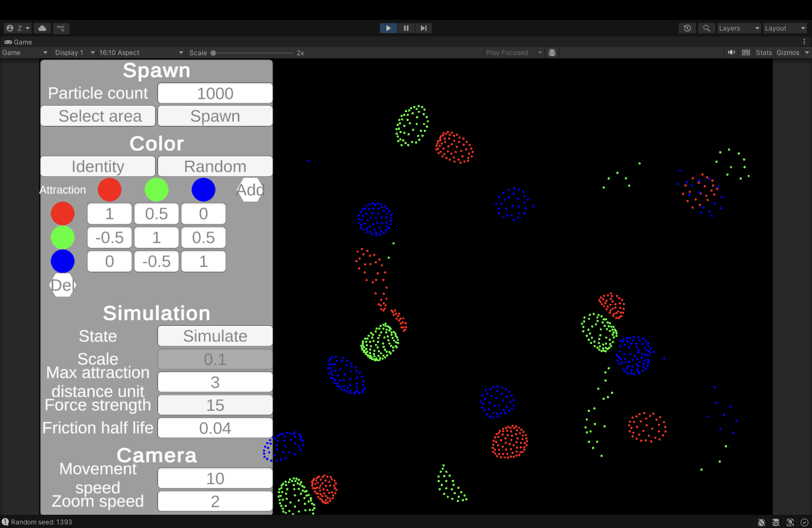812x528 pixels.
Task: Open Unity Cloud services panel
Action: 42,28
